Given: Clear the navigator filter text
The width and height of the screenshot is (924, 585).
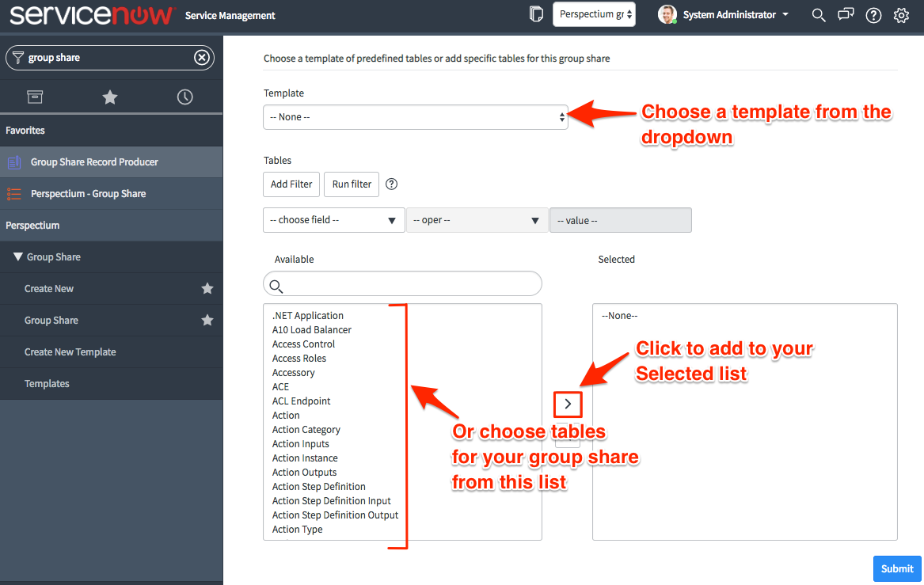Looking at the screenshot, I should pos(202,57).
